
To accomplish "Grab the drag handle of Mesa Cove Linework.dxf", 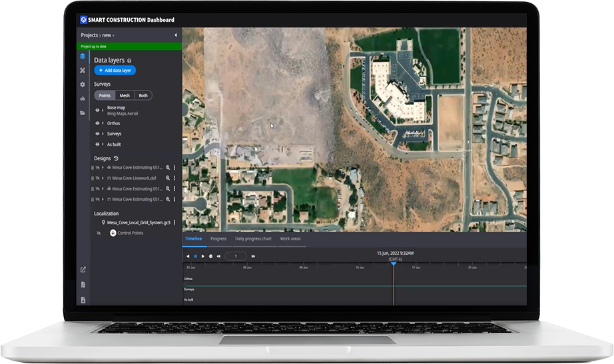I will [93, 178].
